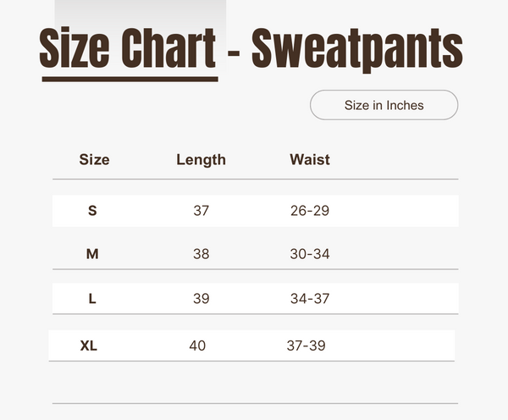
Task: Select the "Size" column header
Action: coord(94,159)
